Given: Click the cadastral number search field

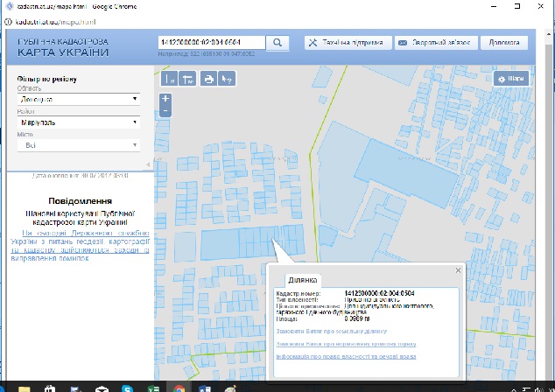Looking at the screenshot, I should 212,43.
